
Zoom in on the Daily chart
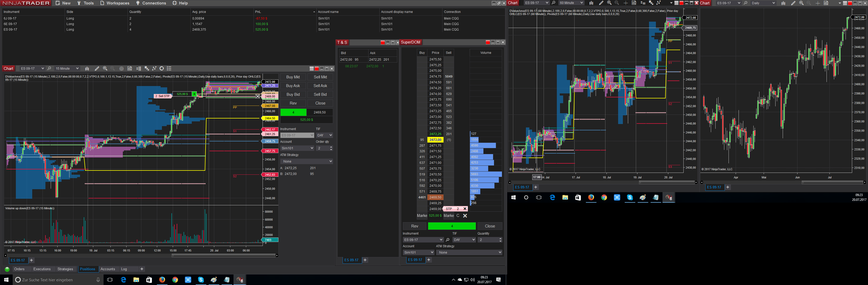(801, 3)
